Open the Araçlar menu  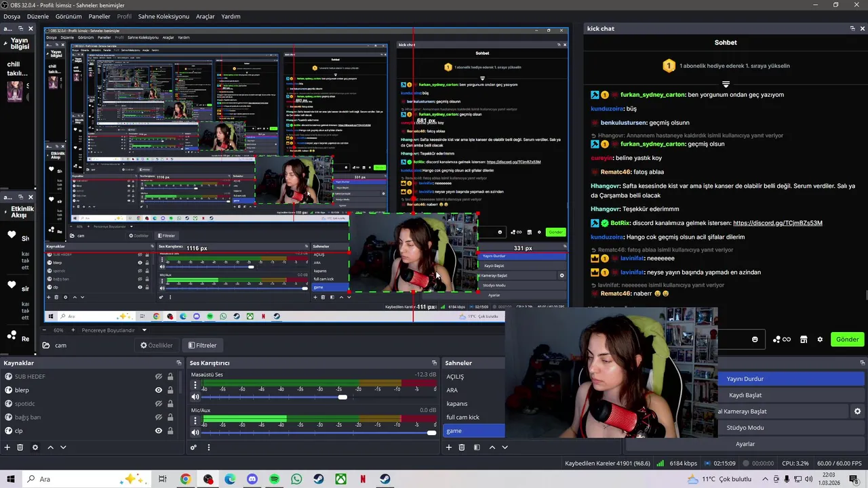coord(205,16)
